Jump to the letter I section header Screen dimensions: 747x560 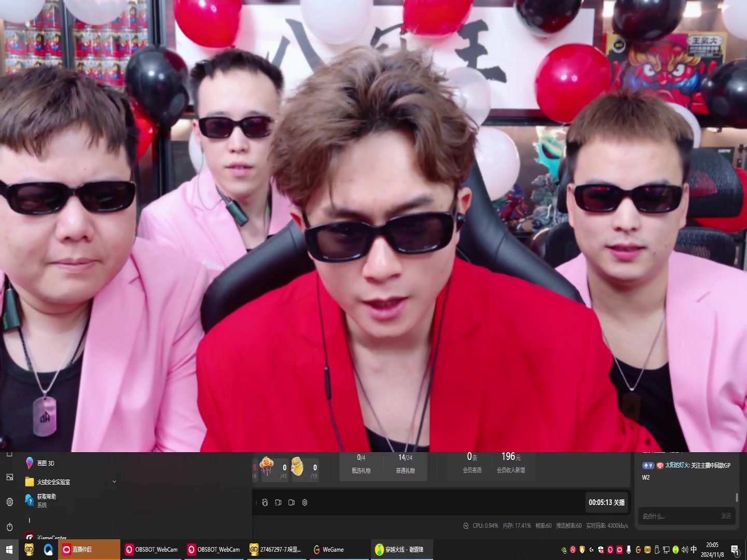point(30,520)
